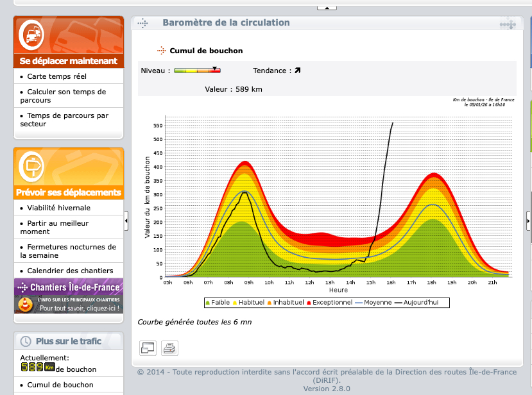The width and height of the screenshot is (532, 395).
Task: Click the print chart icon
Action: pyautogui.click(x=169, y=348)
